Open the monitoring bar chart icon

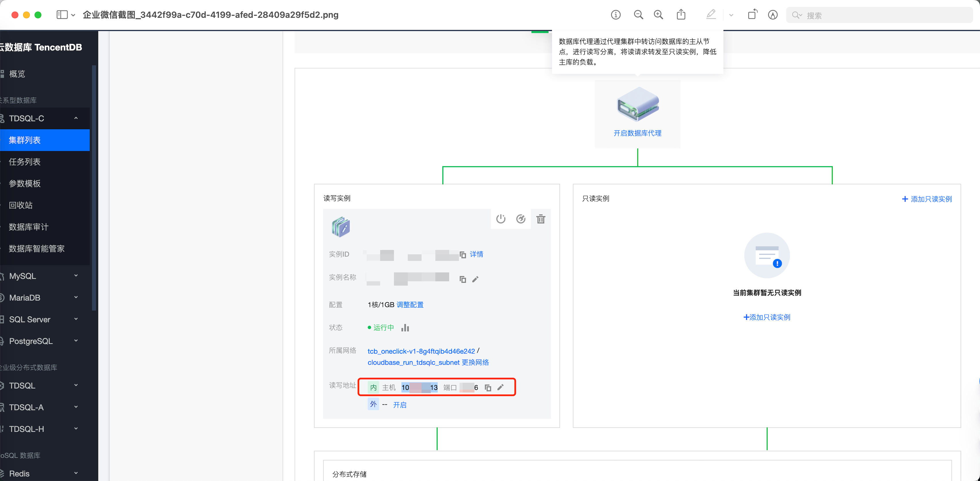[x=405, y=327]
